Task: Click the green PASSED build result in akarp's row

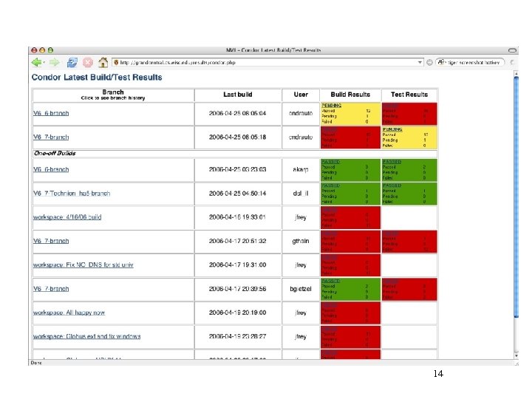Action: [350, 170]
